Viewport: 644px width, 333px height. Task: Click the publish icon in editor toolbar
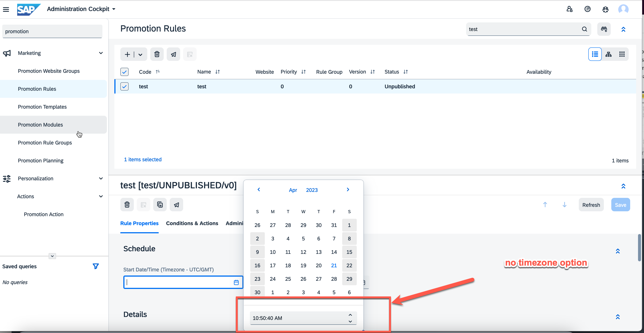176,205
